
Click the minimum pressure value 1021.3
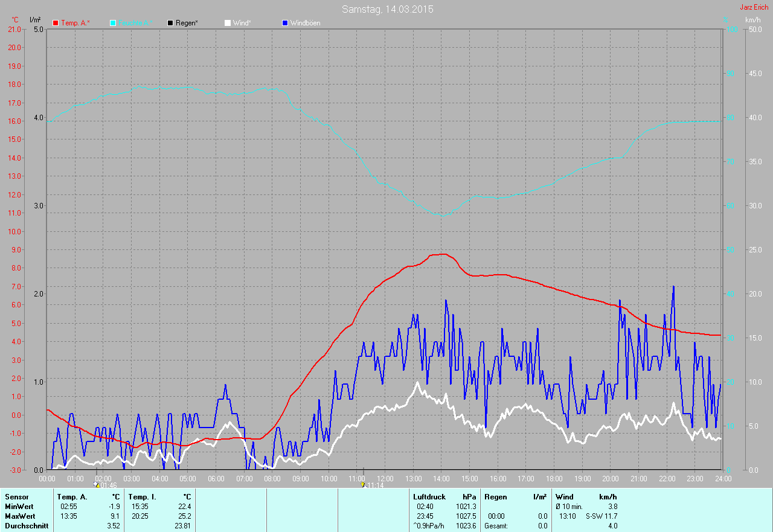(x=466, y=506)
